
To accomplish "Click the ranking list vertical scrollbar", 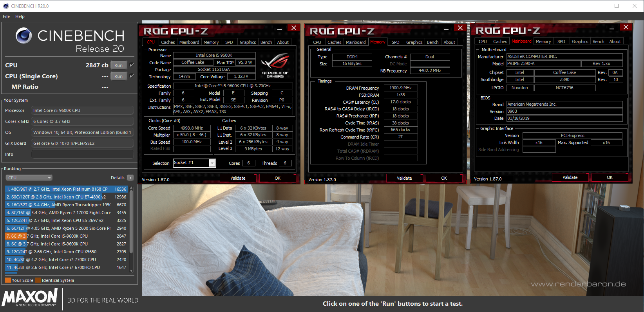I will (x=131, y=222).
